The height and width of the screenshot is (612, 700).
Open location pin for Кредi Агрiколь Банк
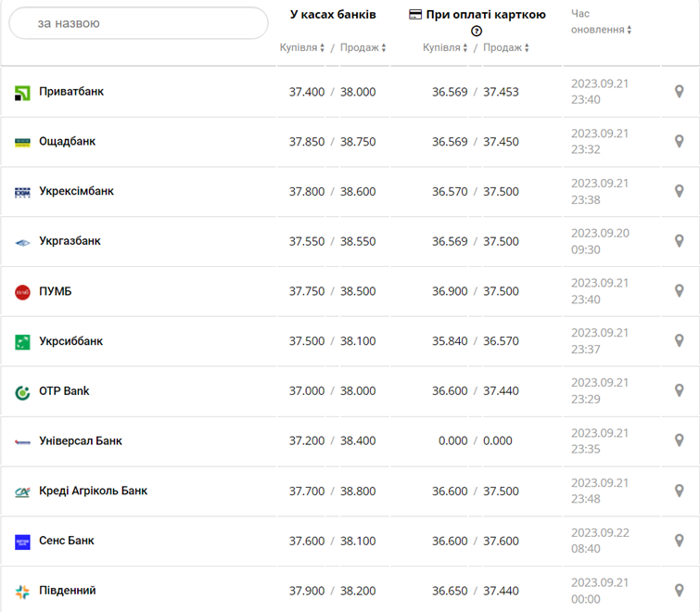click(x=679, y=491)
